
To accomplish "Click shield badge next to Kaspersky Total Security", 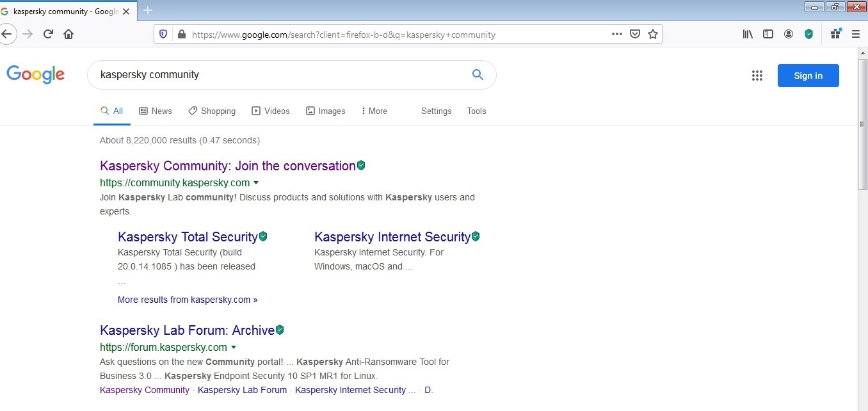I will pos(263,237).
